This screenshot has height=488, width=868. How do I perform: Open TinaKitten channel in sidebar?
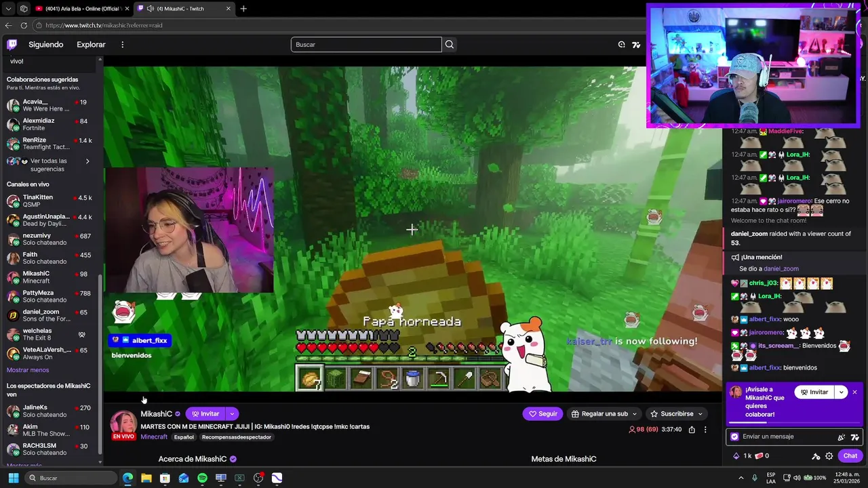coord(50,201)
